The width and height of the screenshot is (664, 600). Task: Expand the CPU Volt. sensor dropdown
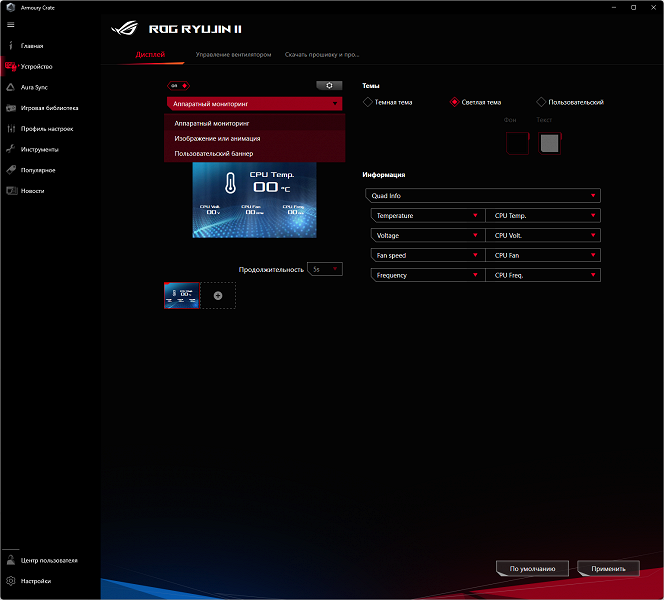(x=543, y=235)
